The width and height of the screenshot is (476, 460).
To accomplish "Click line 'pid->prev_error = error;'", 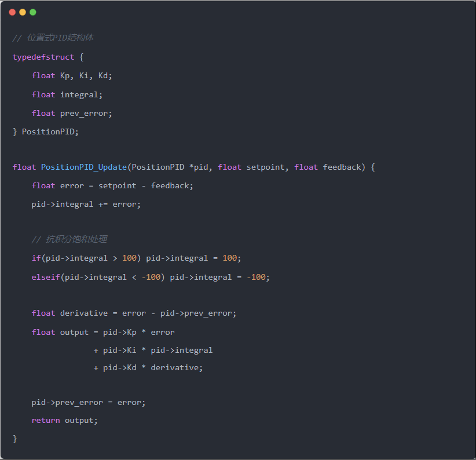I will (89, 403).
